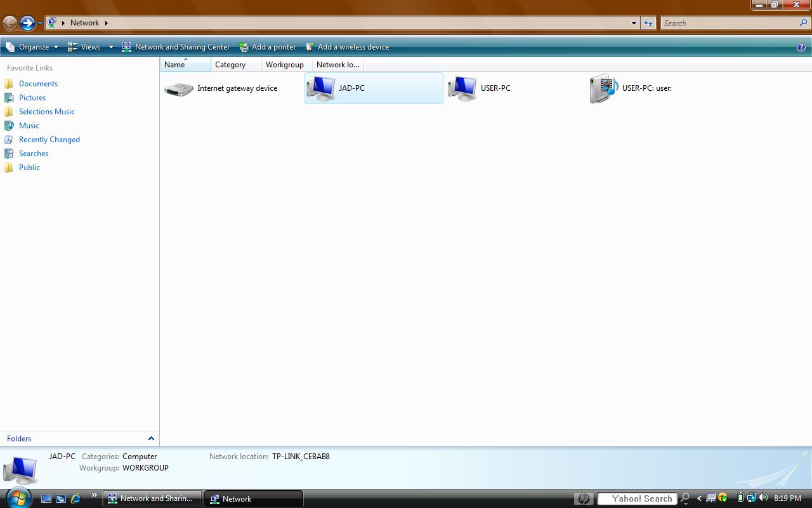Open Music in Favorite Links
This screenshot has height=508, width=812.
[x=29, y=126]
